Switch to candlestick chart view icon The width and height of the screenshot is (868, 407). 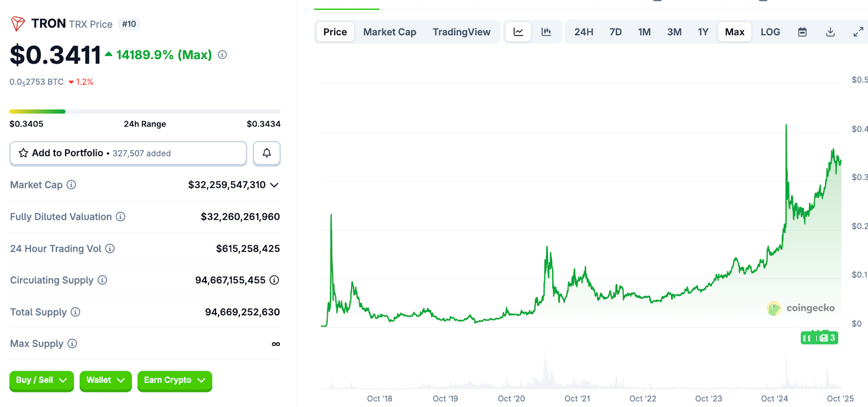tap(546, 32)
